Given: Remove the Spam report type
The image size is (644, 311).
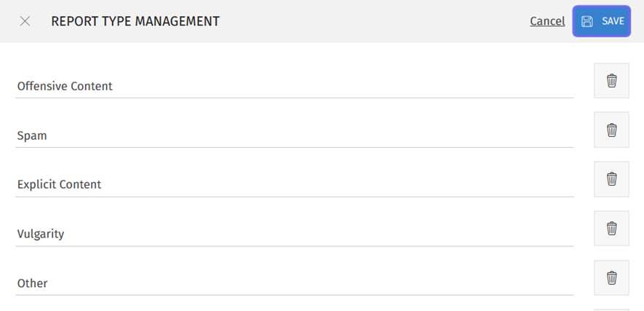Looking at the screenshot, I should coord(611,130).
